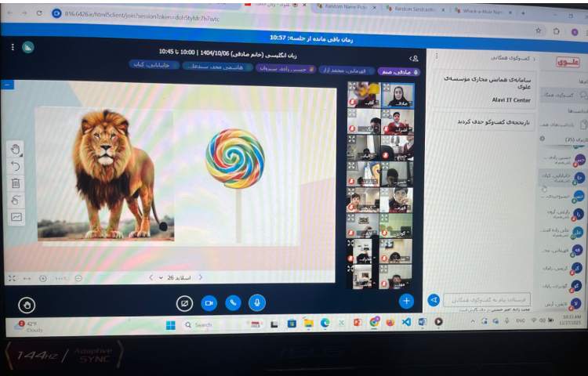Viewport: 588px width, 376px height.
Task: Go to the previous slide arrow
Action: tap(200, 277)
